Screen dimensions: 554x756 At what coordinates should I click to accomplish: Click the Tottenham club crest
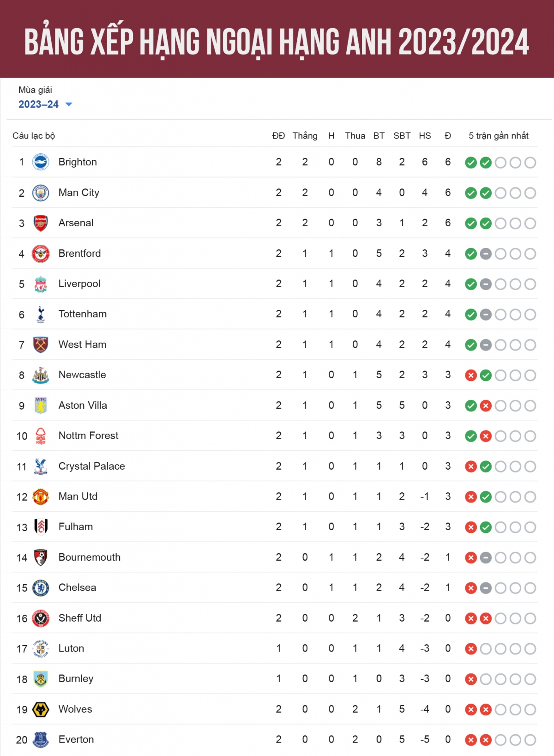click(x=41, y=314)
